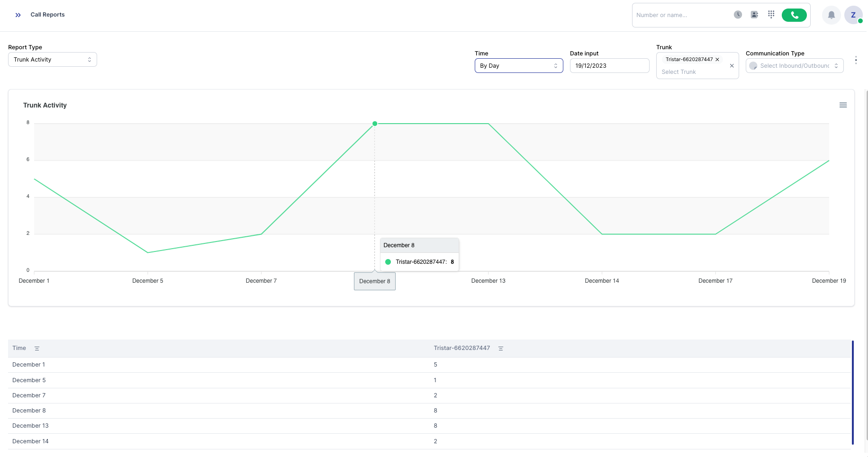
Task: Open the Time By Day dropdown
Action: (x=519, y=66)
